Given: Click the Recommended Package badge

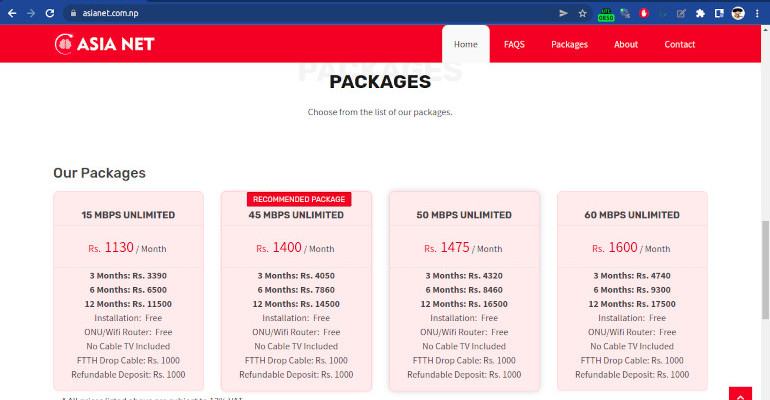Looking at the screenshot, I should click(299, 199).
